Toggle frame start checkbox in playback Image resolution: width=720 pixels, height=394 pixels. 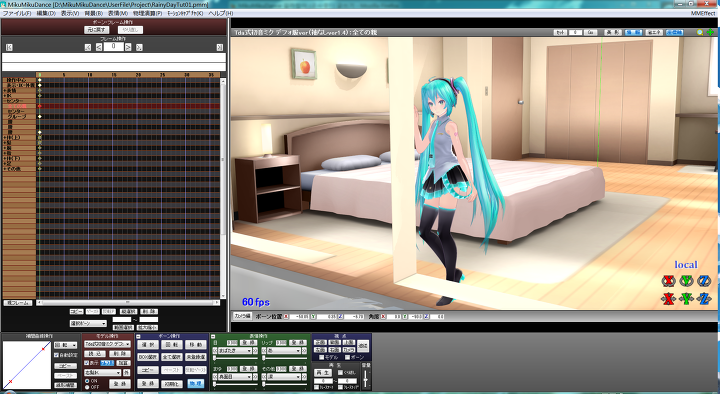click(x=316, y=388)
